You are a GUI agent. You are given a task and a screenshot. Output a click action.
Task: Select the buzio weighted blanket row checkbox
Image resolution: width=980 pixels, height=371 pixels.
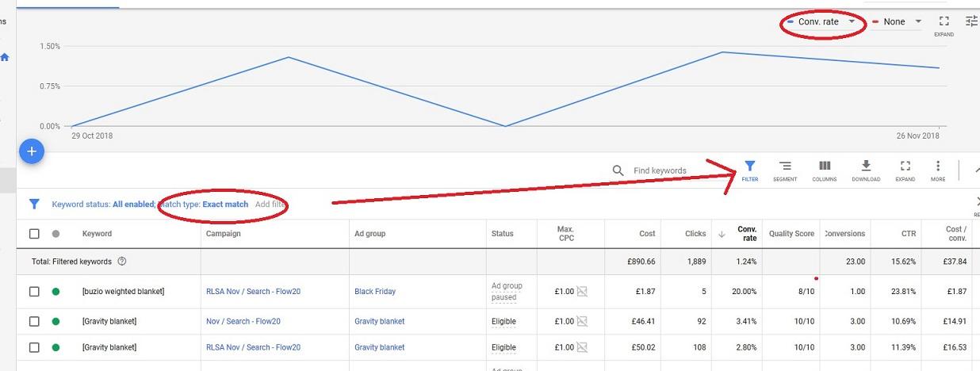34,292
